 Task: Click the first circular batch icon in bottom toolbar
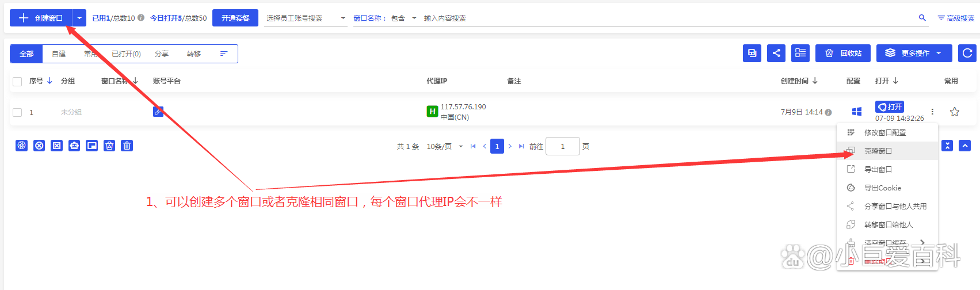click(x=21, y=146)
